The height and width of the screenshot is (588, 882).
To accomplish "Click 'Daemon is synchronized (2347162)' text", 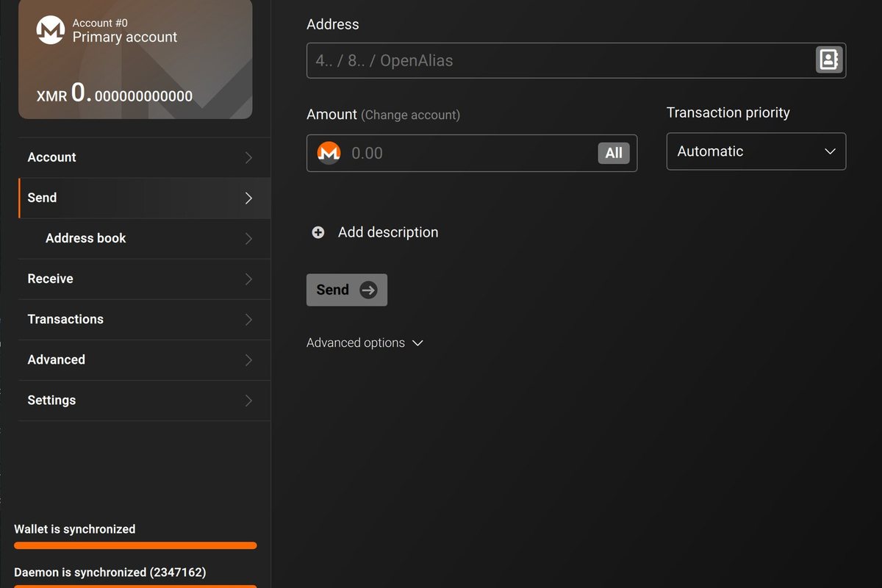I will (x=110, y=572).
